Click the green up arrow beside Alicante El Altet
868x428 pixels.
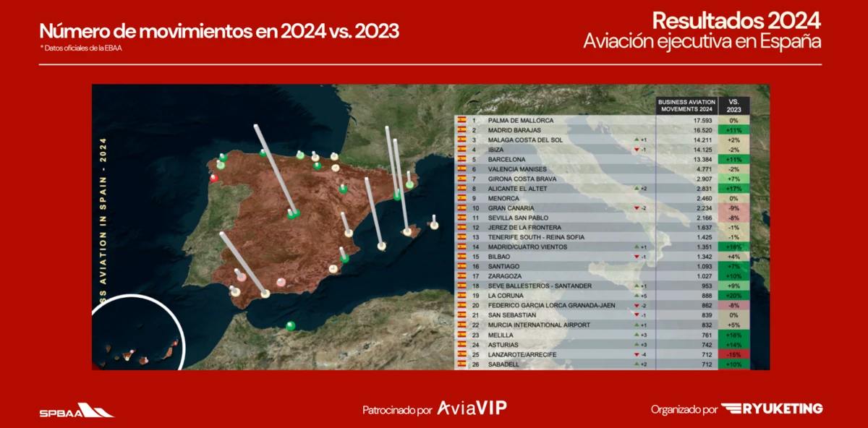[637, 189]
